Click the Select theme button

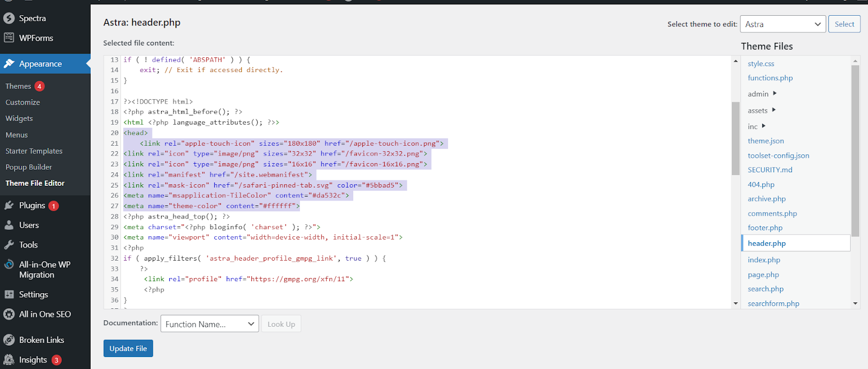tap(844, 24)
